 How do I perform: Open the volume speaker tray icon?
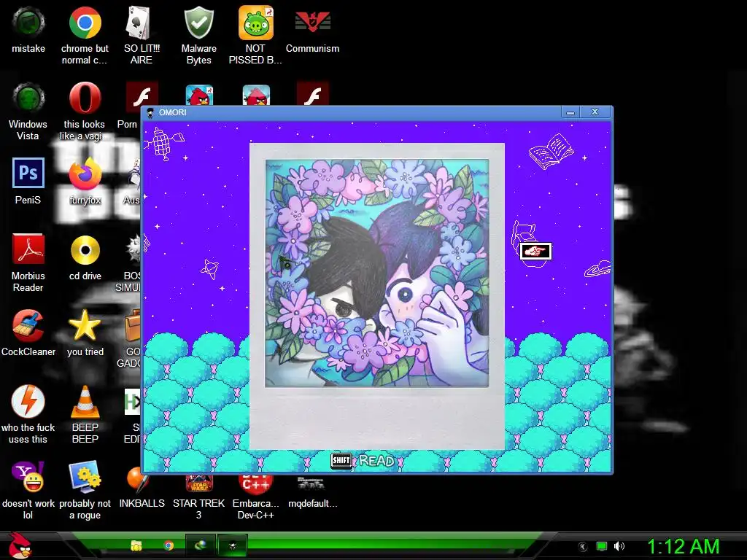619,546
